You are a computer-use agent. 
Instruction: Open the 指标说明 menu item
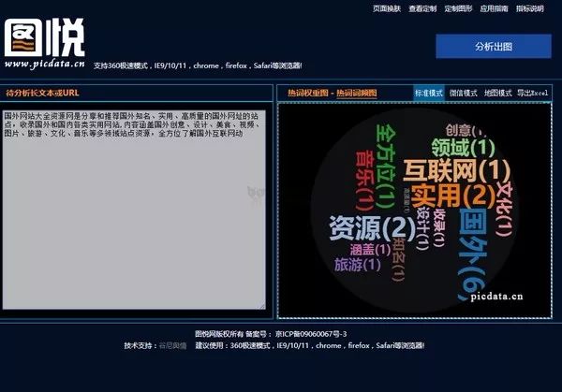(530, 8)
